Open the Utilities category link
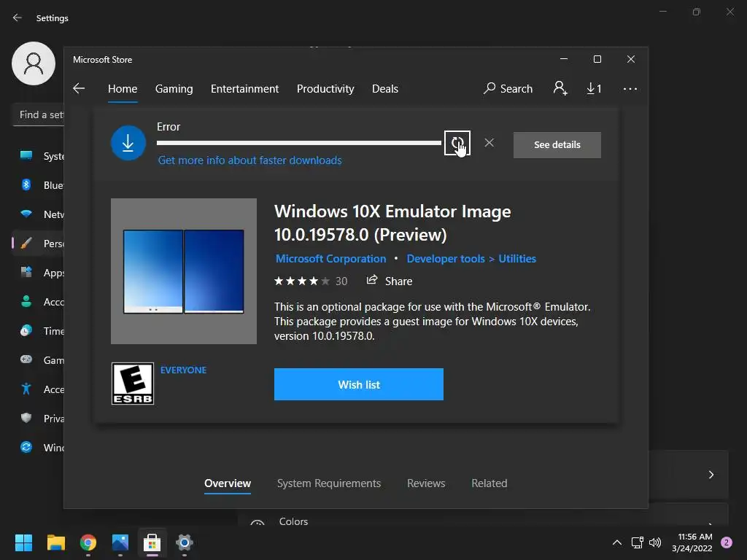The width and height of the screenshot is (747, 560). [517, 259]
